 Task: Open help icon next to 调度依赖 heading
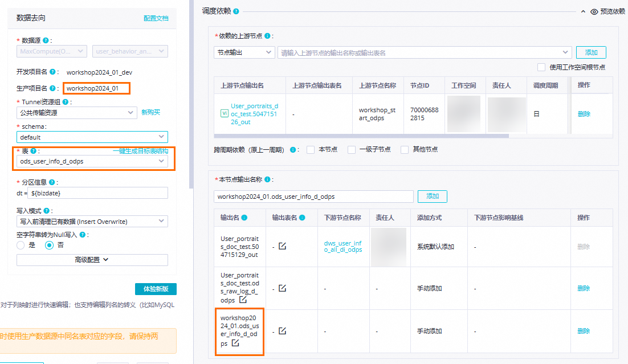click(236, 11)
